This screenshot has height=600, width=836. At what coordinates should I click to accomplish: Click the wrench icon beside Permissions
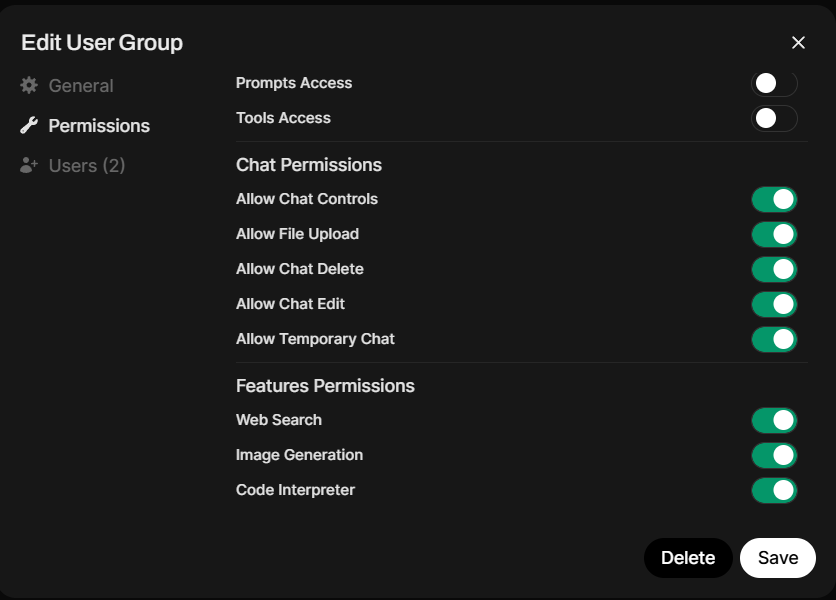coord(29,126)
